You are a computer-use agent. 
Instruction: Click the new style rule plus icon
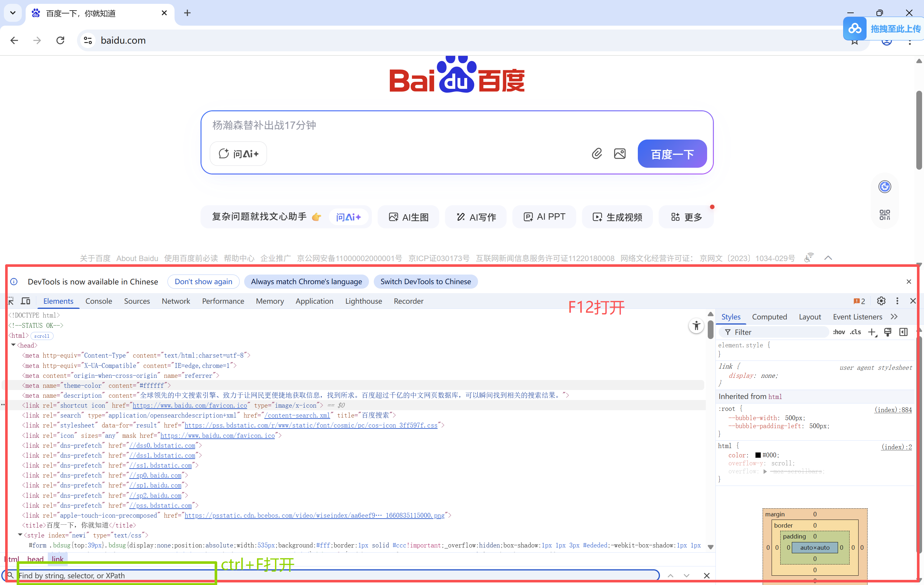click(x=872, y=332)
